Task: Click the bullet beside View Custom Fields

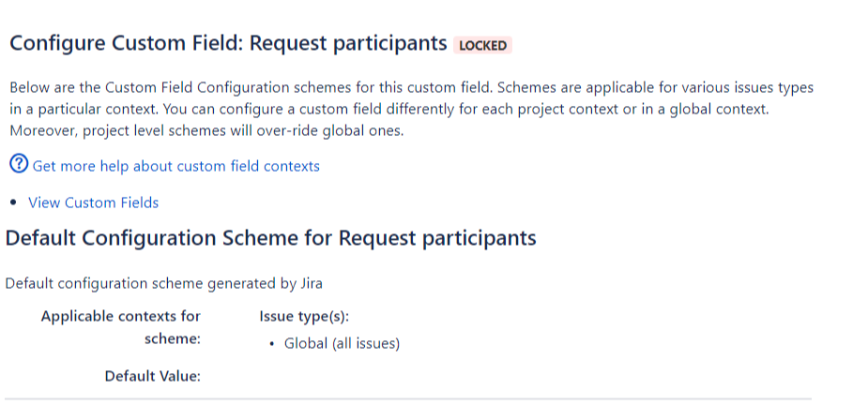Action: (14, 202)
